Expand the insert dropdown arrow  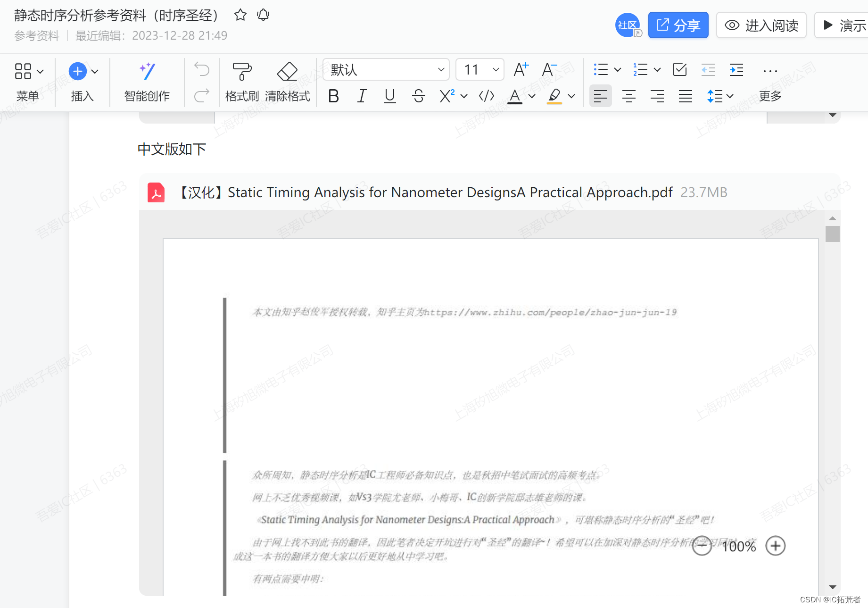(x=95, y=72)
